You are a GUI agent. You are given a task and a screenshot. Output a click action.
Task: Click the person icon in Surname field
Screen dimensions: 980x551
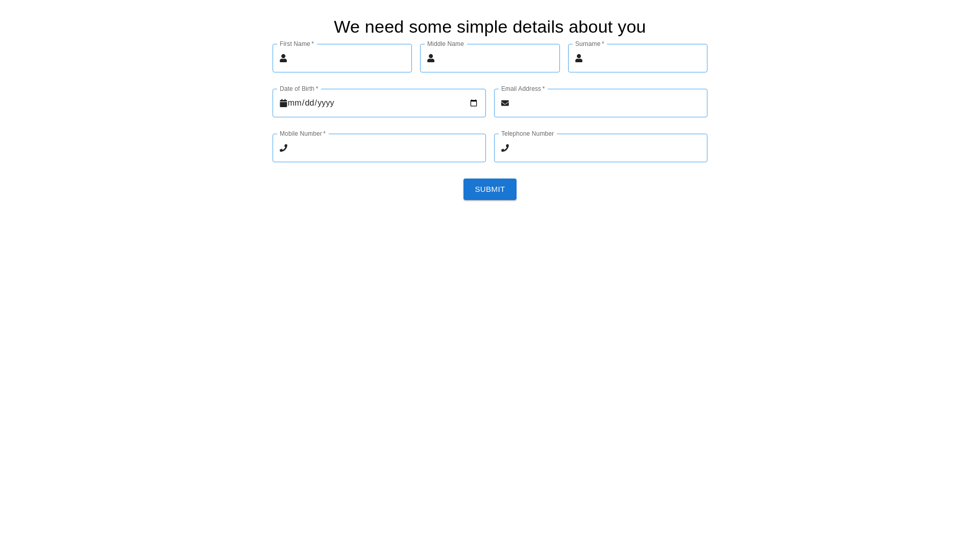click(x=579, y=58)
